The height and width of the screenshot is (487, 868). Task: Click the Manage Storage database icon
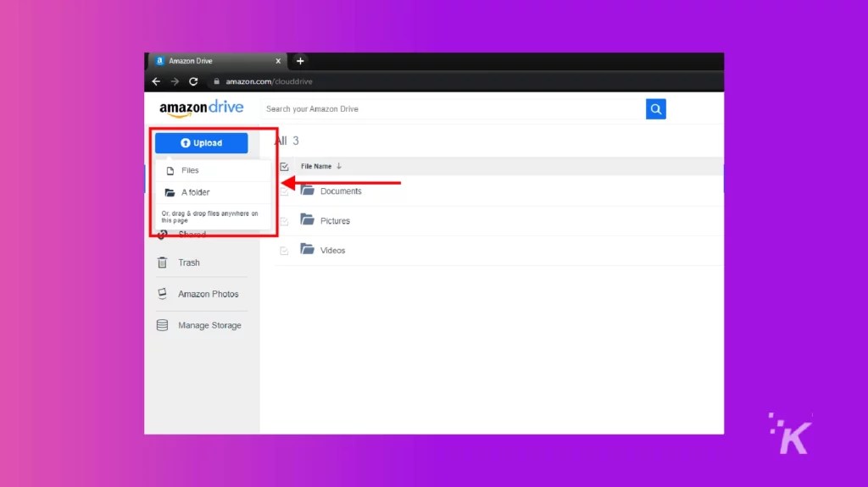pyautogui.click(x=162, y=325)
